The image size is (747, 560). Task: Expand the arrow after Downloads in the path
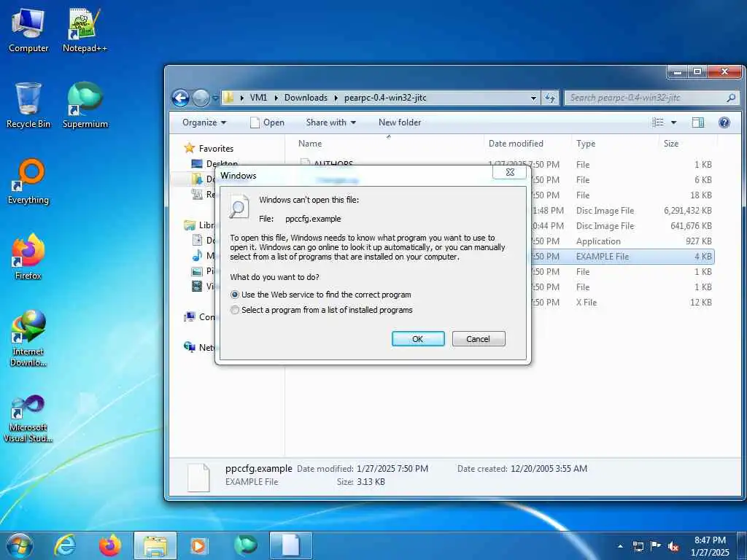tap(336, 98)
